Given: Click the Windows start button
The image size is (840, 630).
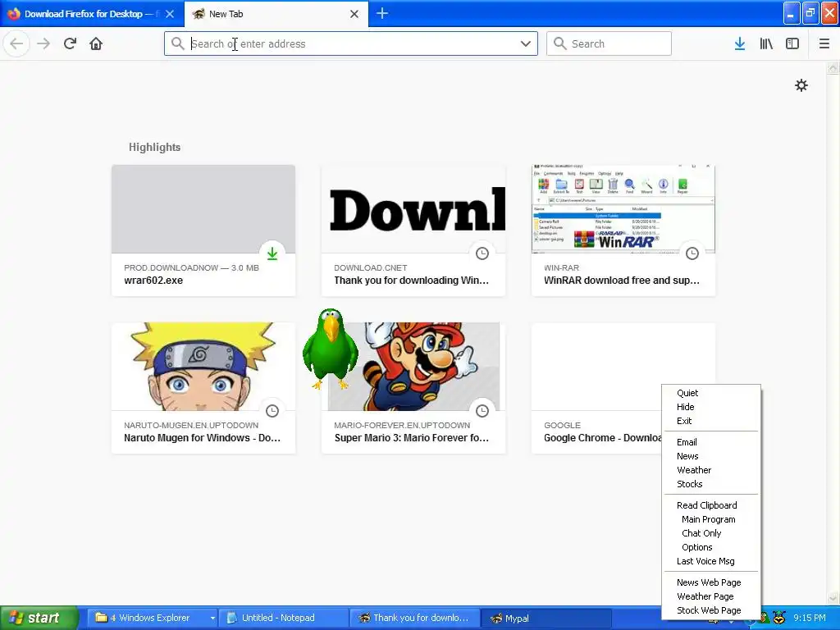Looking at the screenshot, I should click(x=39, y=618).
